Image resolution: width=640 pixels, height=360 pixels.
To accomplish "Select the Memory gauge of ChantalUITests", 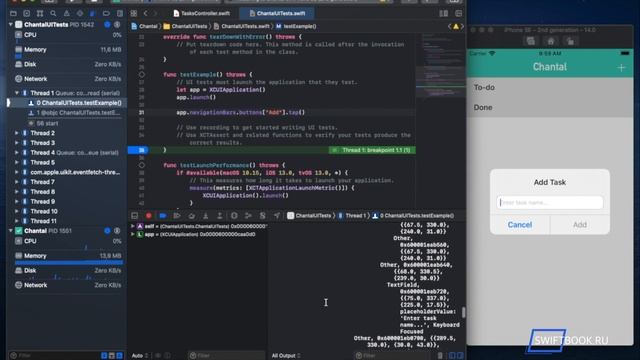I will (68, 52).
